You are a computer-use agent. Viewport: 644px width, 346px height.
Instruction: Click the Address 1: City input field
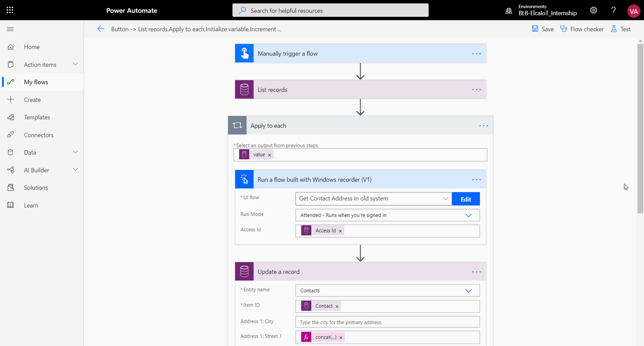pyautogui.click(x=387, y=322)
